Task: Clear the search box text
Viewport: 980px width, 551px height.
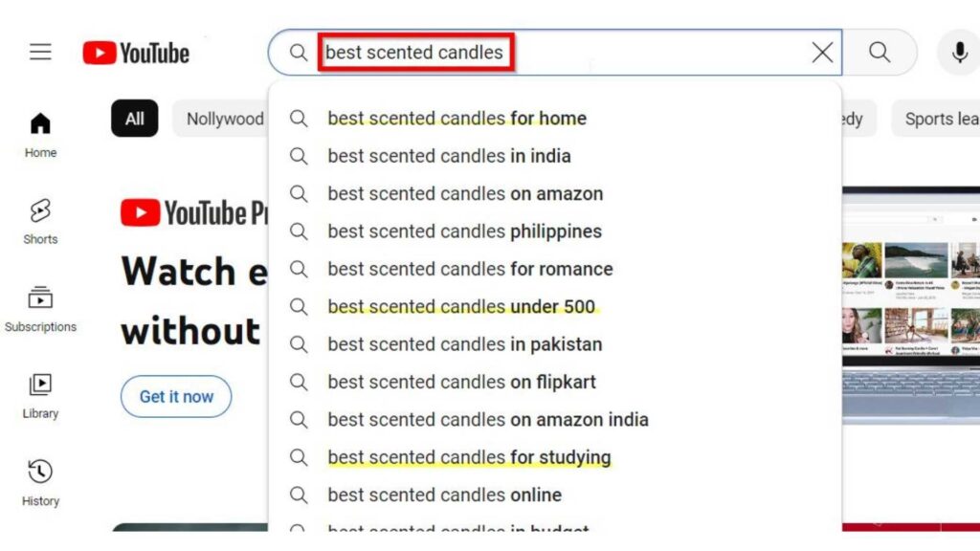Action: click(822, 53)
